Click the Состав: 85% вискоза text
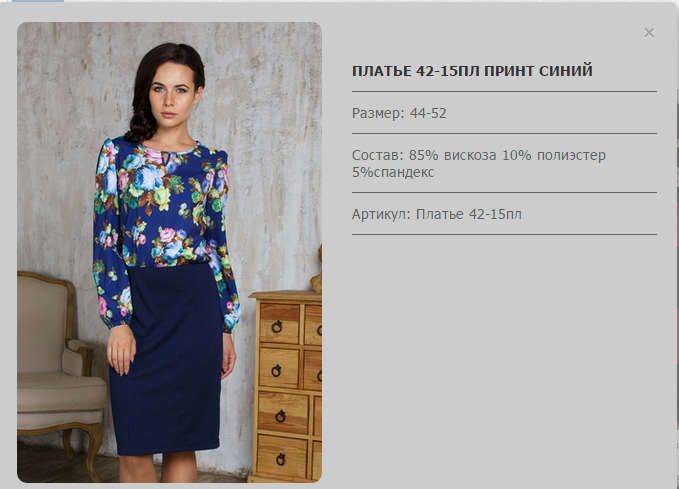This screenshot has height=489, width=679. 424,155
